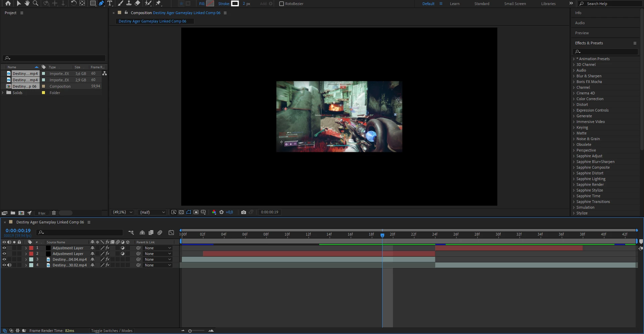Click Toggle Switches / Modes button
The height and width of the screenshot is (334, 644).
pyautogui.click(x=112, y=331)
